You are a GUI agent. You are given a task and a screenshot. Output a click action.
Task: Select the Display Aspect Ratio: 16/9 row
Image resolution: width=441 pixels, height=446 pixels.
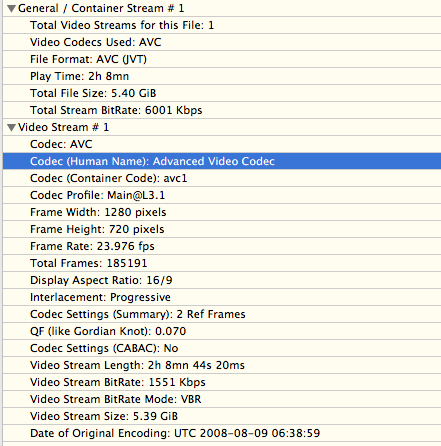click(x=222, y=280)
